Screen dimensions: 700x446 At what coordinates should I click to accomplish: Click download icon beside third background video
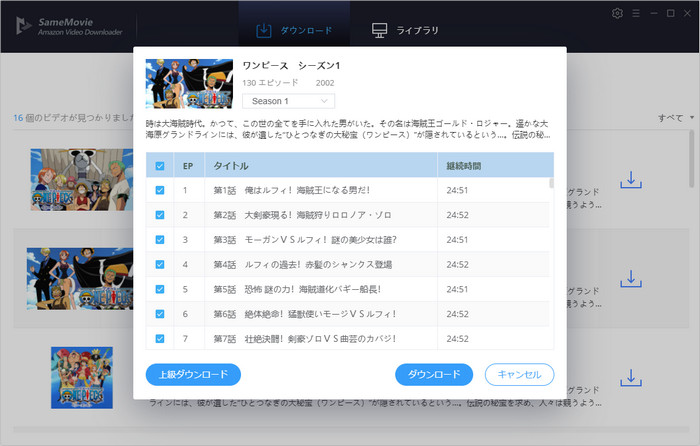631,378
